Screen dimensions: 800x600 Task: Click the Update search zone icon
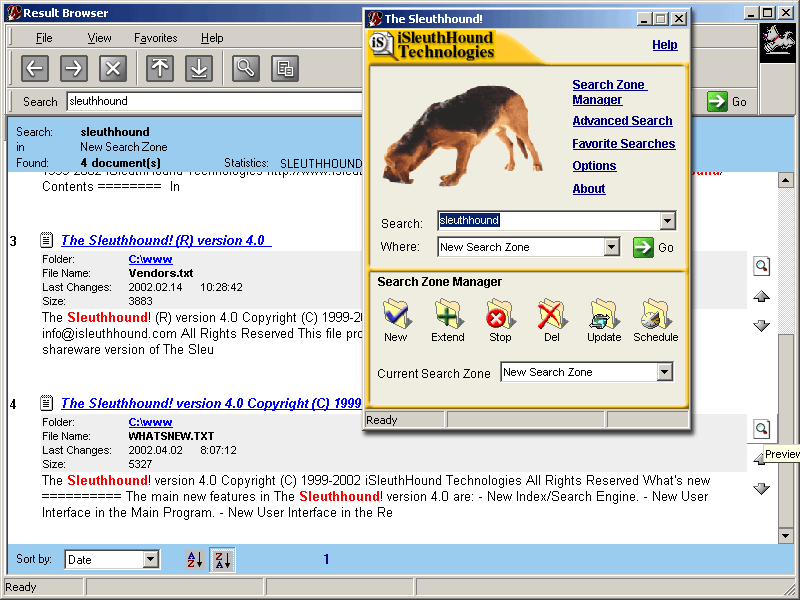pos(604,314)
